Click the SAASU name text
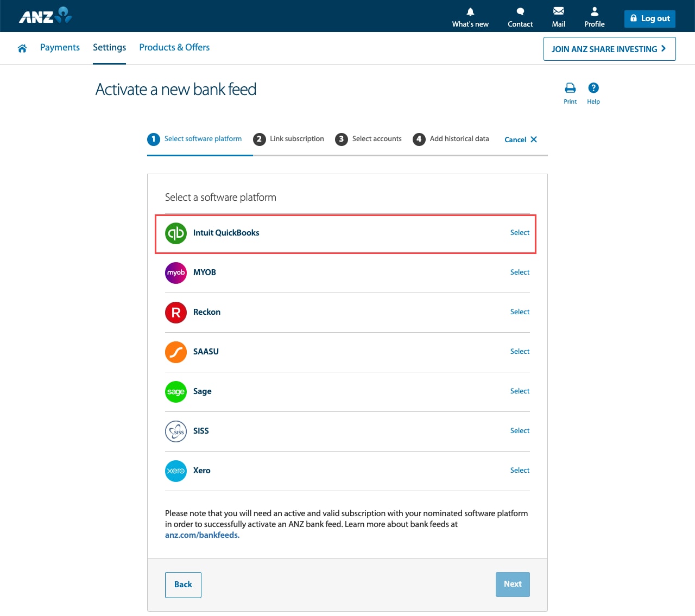Screen dimensions: 695x616 (x=206, y=352)
